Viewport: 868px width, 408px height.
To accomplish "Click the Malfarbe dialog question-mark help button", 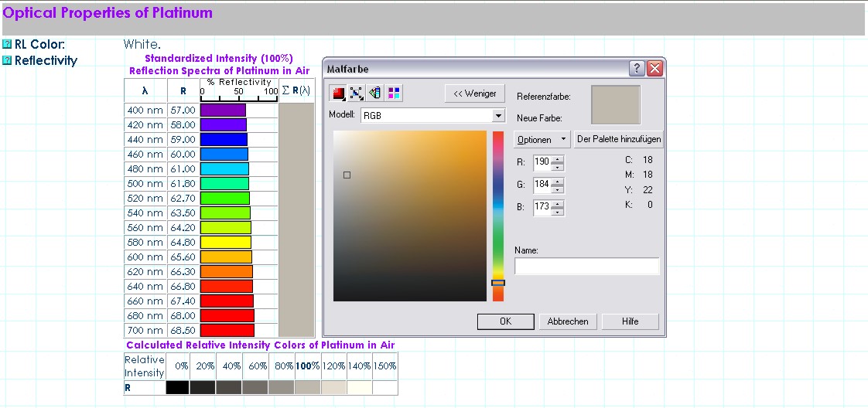I will pyautogui.click(x=637, y=69).
